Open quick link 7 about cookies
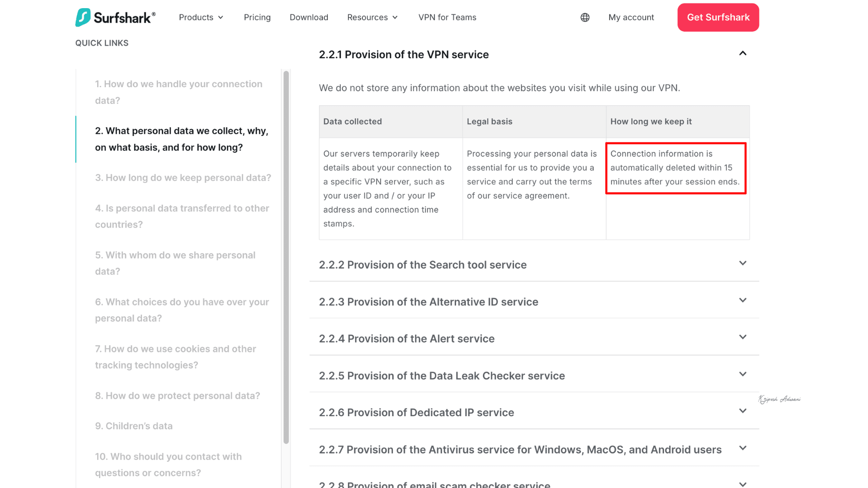The height and width of the screenshot is (488, 868). coord(175,357)
